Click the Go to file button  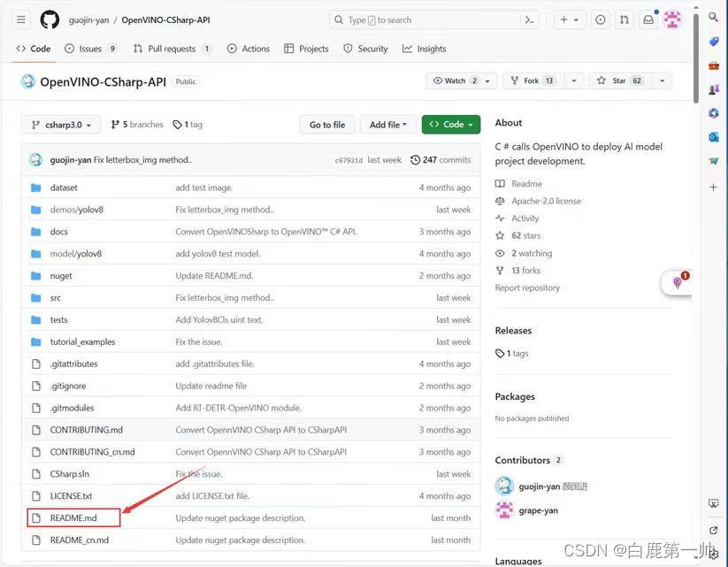(327, 125)
